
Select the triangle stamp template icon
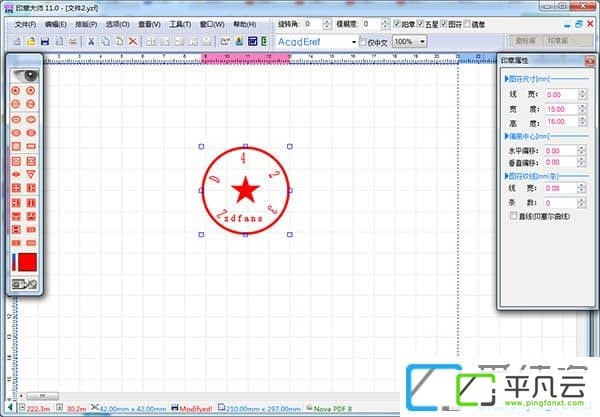click(31, 174)
